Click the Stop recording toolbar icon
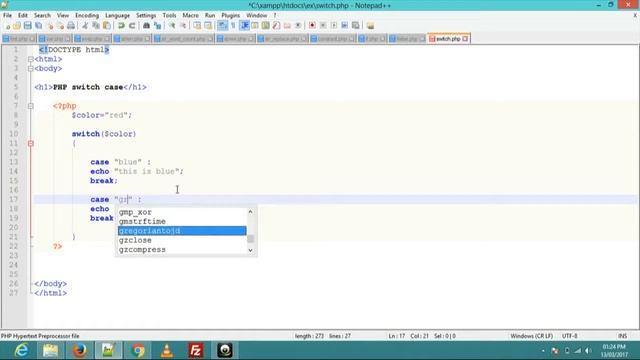The image size is (640, 360). [323, 26]
